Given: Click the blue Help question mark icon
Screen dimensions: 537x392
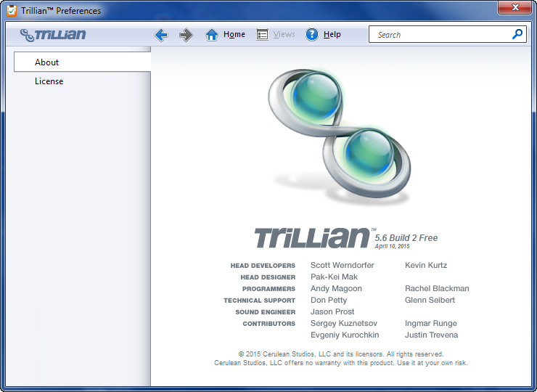Looking at the screenshot, I should [x=312, y=34].
